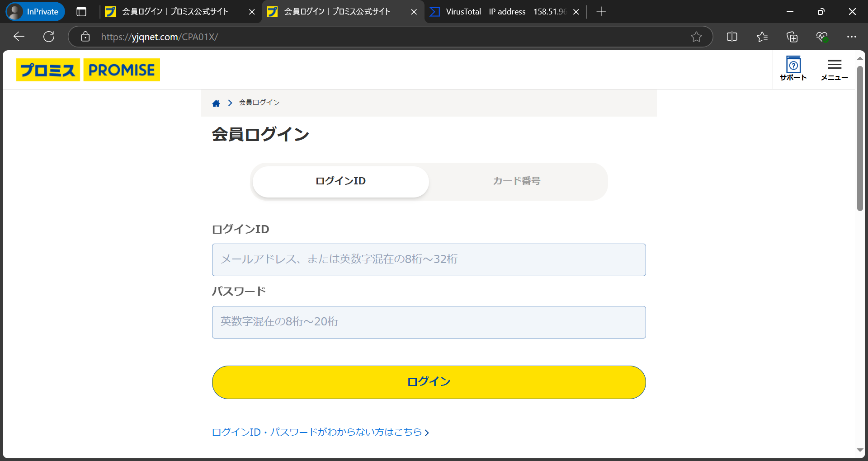Viewport: 868px width, 461px height.
Task: Focus the パスワード input field
Action: click(x=429, y=322)
